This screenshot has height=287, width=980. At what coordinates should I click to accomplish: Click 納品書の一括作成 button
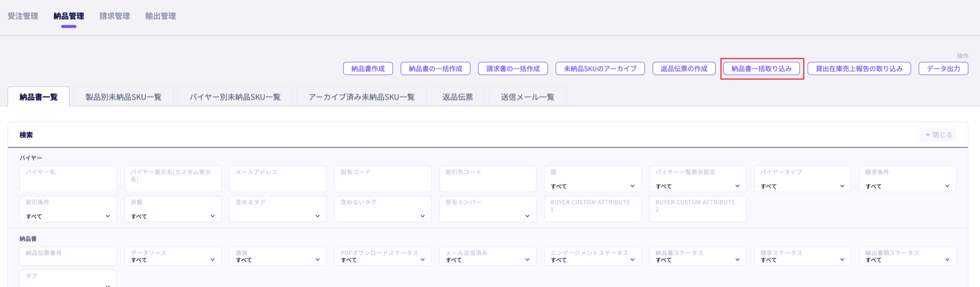(436, 69)
